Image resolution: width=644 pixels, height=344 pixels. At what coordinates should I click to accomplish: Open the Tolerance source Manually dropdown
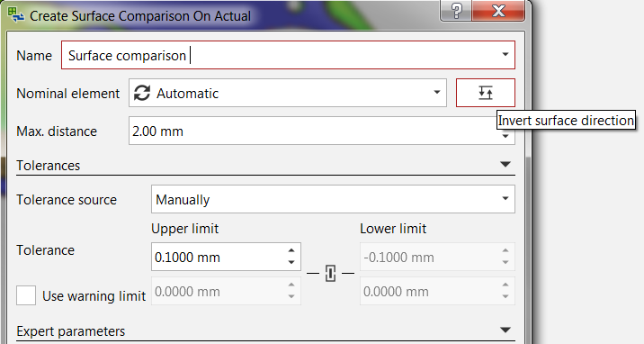333,199
